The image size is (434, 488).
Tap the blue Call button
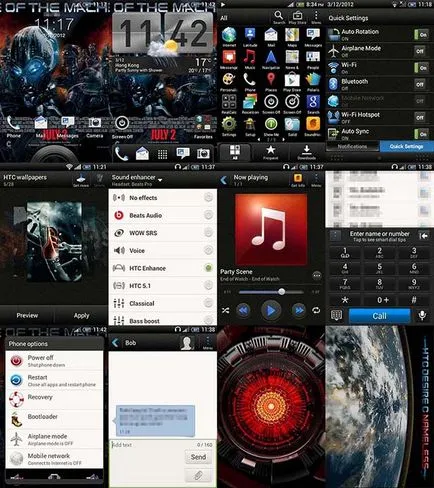[379, 316]
